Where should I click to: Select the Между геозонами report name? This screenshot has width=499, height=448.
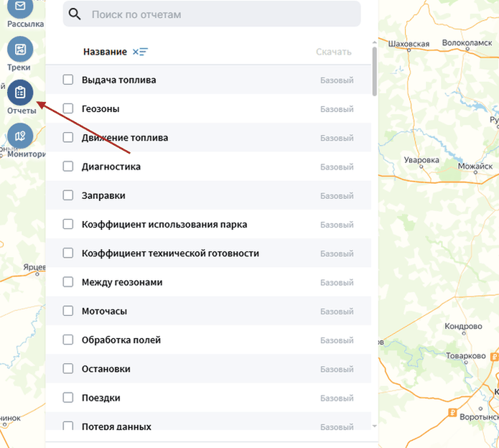[122, 282]
